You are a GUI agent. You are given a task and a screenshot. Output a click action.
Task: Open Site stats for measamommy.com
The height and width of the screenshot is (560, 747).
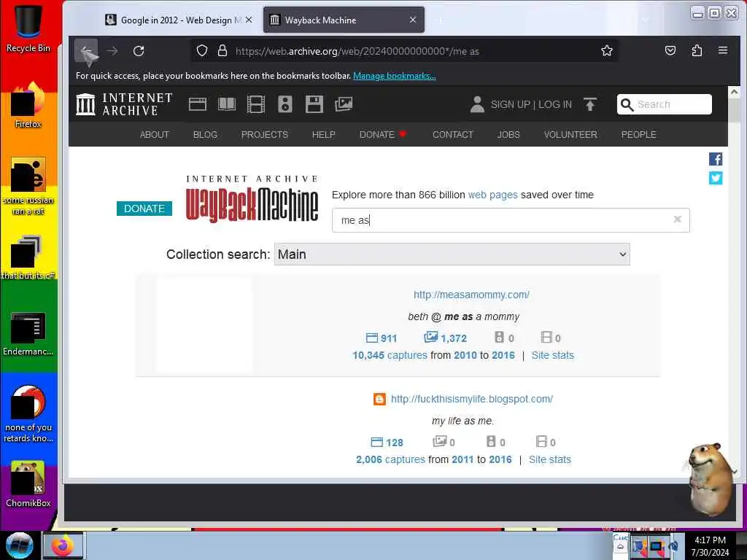553,355
